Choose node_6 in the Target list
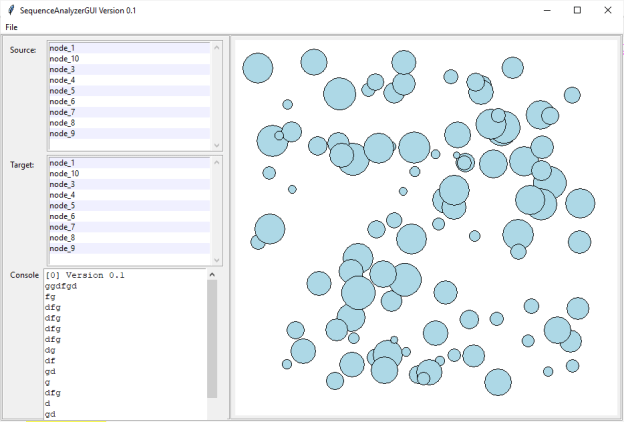Image resolution: width=624 pixels, height=422 pixels. click(x=63, y=216)
